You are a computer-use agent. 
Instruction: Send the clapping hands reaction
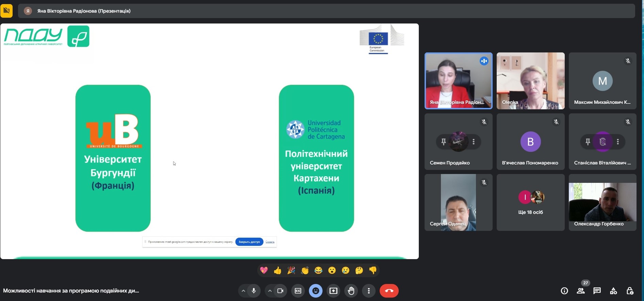pyautogui.click(x=305, y=270)
